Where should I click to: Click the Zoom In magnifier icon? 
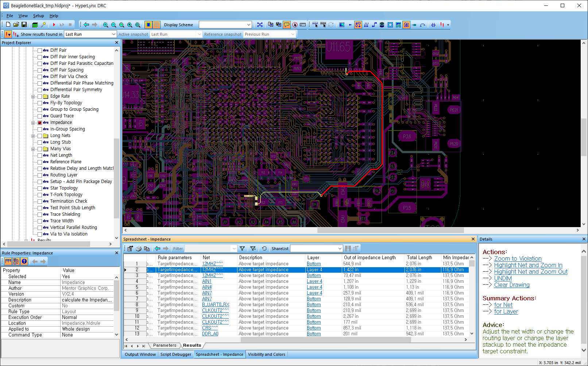coord(105,25)
